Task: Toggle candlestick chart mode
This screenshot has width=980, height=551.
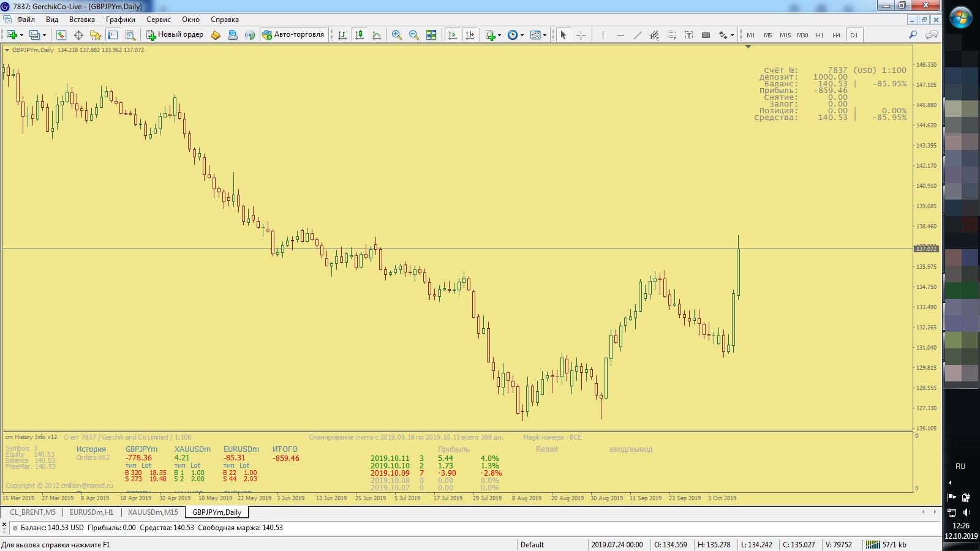Action: (360, 35)
